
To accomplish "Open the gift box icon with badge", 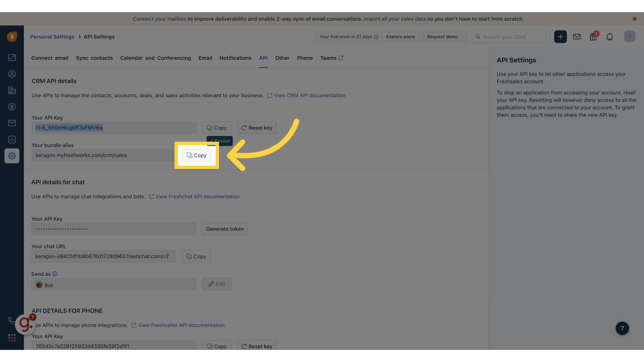I will pyautogui.click(x=593, y=37).
